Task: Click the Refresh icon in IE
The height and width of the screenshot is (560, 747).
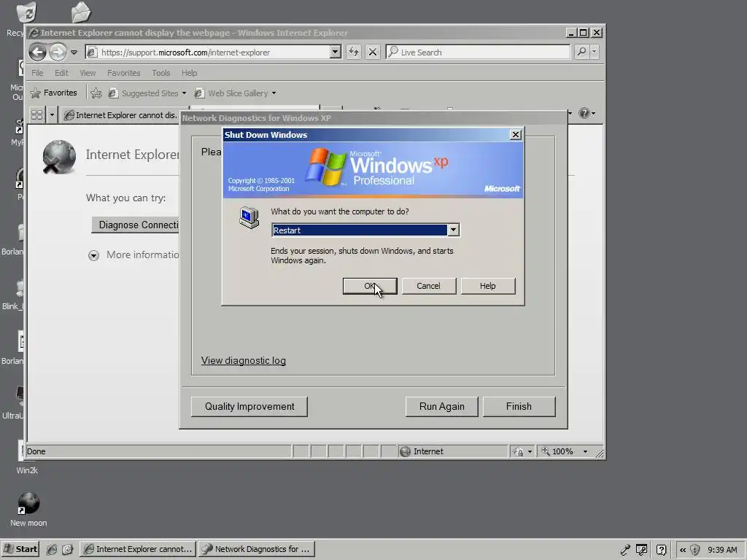Action: point(354,52)
